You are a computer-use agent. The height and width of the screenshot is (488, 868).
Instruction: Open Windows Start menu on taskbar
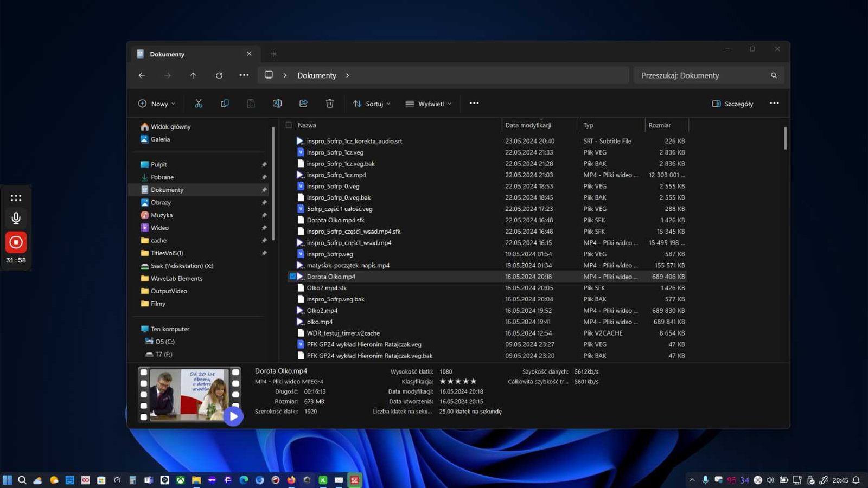click(x=8, y=480)
